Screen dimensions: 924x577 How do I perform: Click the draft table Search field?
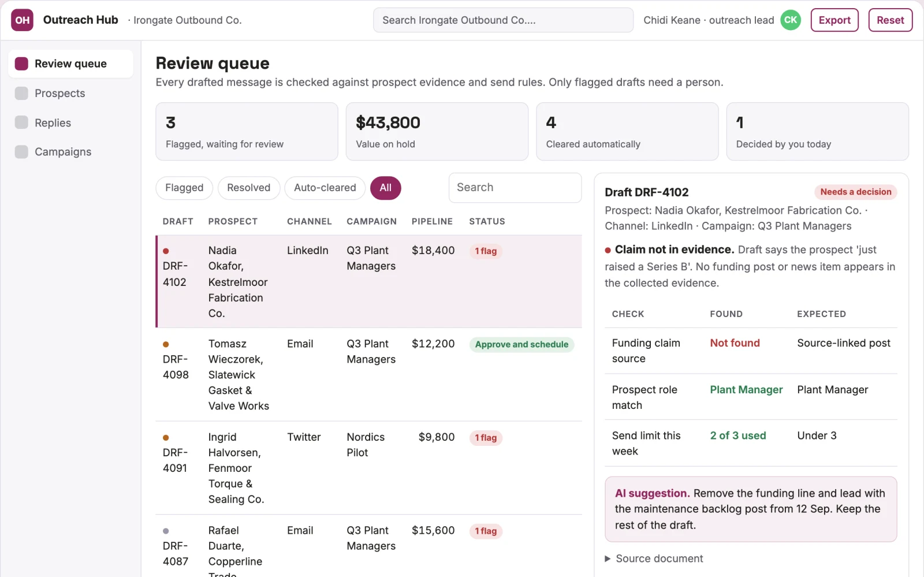(x=515, y=188)
